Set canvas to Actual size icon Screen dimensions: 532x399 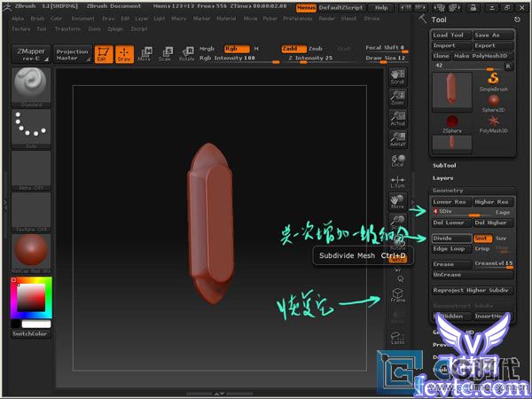(397, 119)
